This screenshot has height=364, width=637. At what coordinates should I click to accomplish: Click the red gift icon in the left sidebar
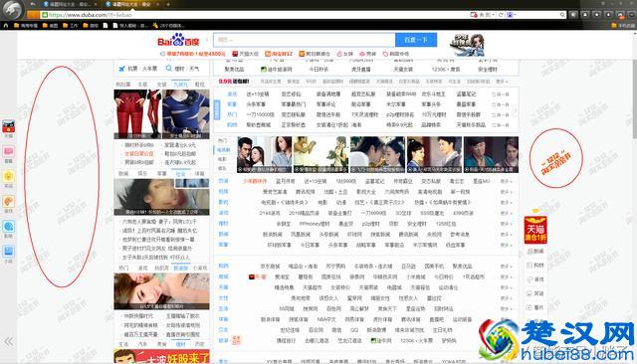pos(9,126)
